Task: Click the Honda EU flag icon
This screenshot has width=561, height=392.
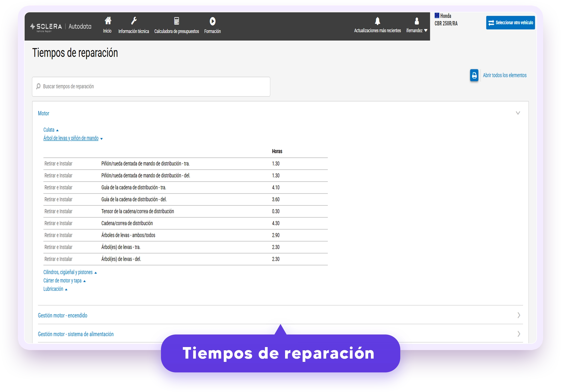Action: coord(437,16)
